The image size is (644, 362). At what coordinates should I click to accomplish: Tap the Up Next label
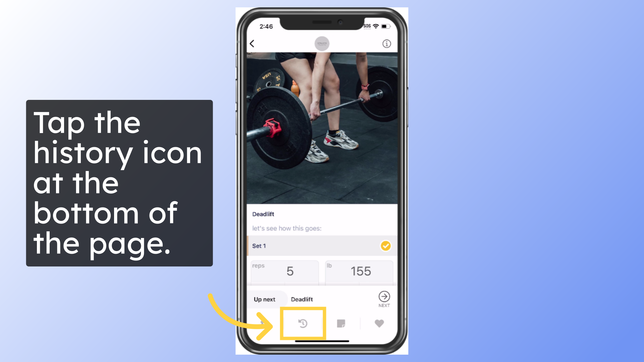coord(264,299)
